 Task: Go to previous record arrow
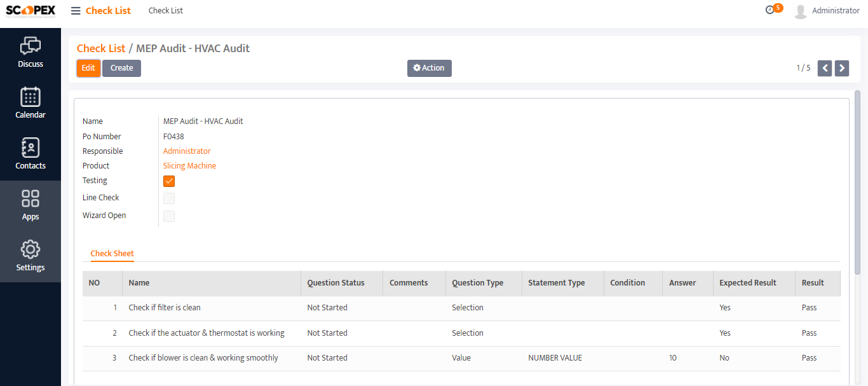(825, 68)
